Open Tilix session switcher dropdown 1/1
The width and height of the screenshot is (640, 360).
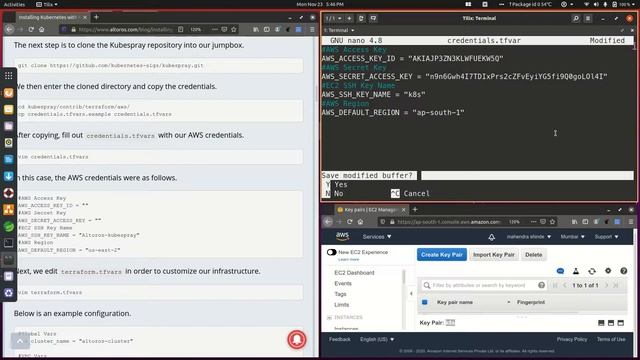pos(333,18)
